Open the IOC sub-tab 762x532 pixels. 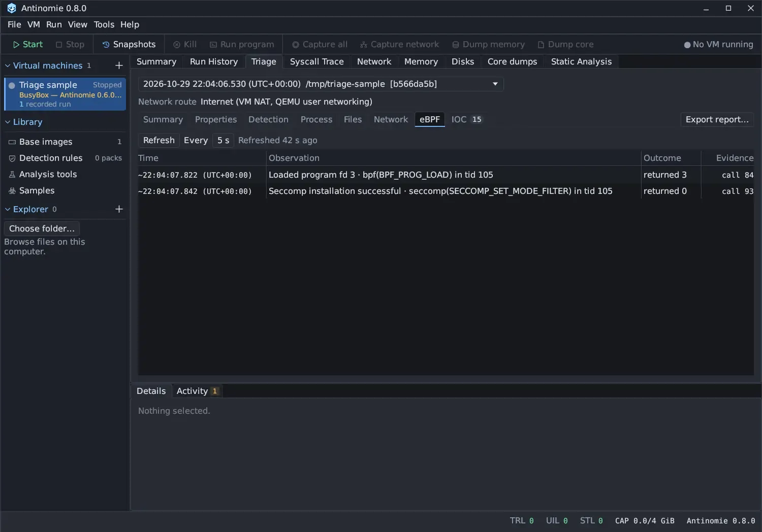pyautogui.click(x=466, y=119)
